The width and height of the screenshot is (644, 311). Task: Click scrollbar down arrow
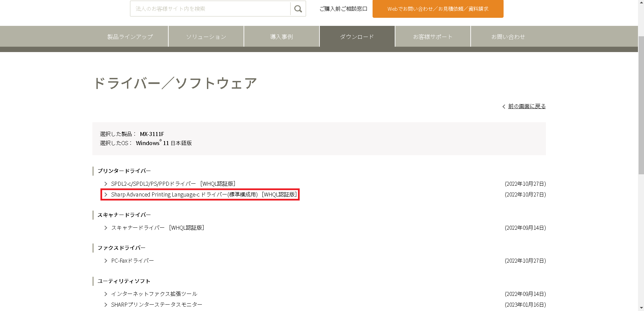[641, 308]
